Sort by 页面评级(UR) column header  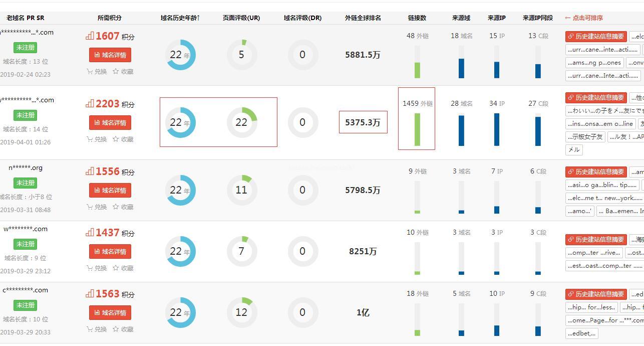pyautogui.click(x=241, y=18)
